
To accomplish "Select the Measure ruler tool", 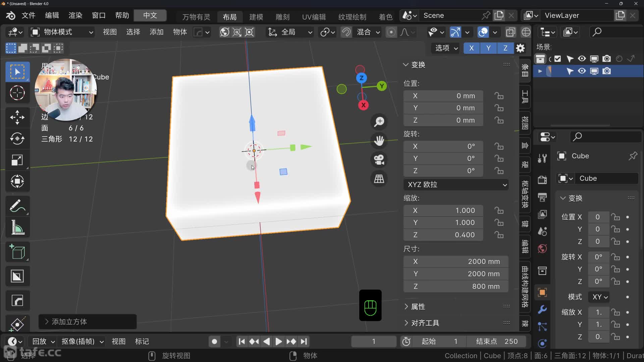I will [17, 228].
